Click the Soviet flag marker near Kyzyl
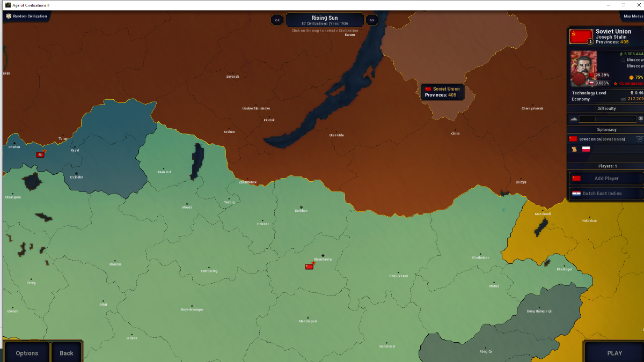The height and width of the screenshot is (362, 644). pyautogui.click(x=40, y=154)
